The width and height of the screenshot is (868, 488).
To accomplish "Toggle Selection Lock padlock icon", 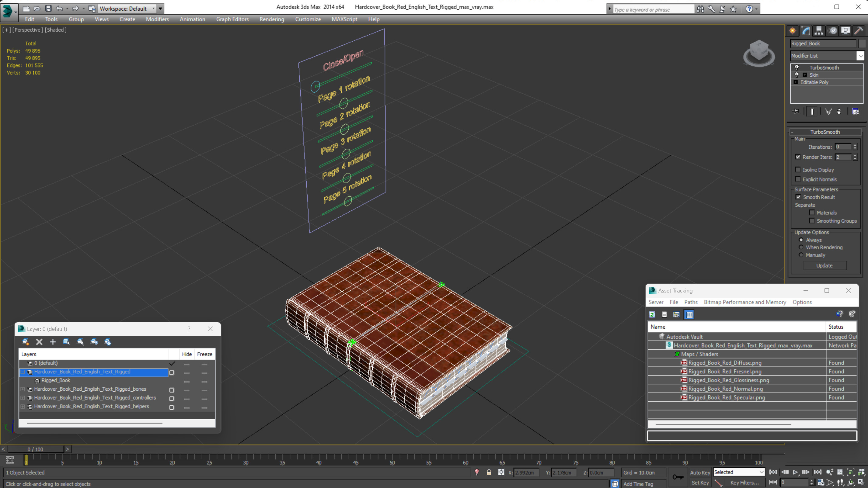I will click(x=489, y=472).
